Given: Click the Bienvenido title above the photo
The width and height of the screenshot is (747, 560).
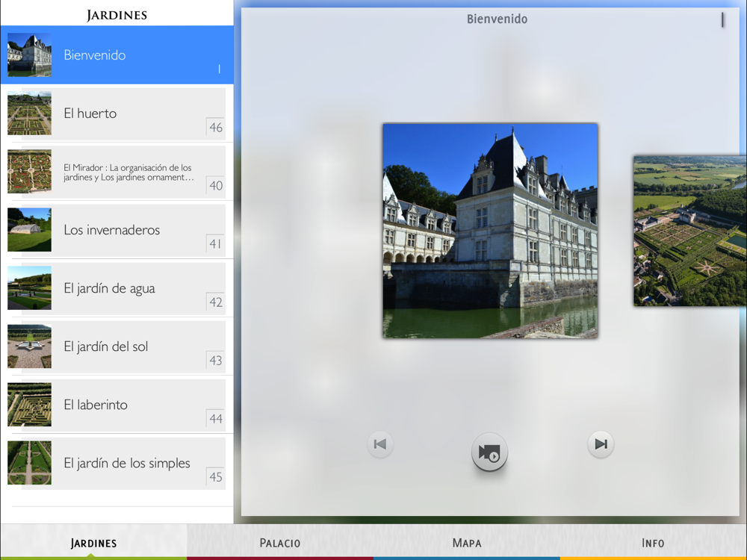Looking at the screenshot, I should coord(497,19).
